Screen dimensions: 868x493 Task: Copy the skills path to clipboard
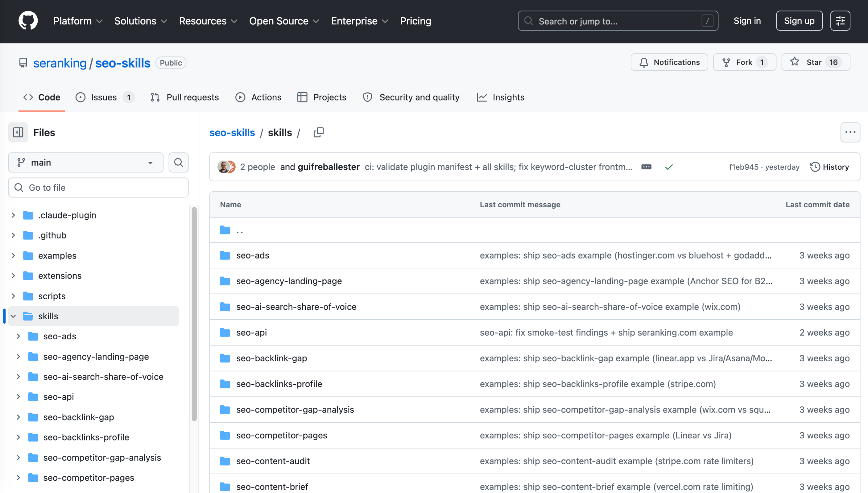(318, 132)
